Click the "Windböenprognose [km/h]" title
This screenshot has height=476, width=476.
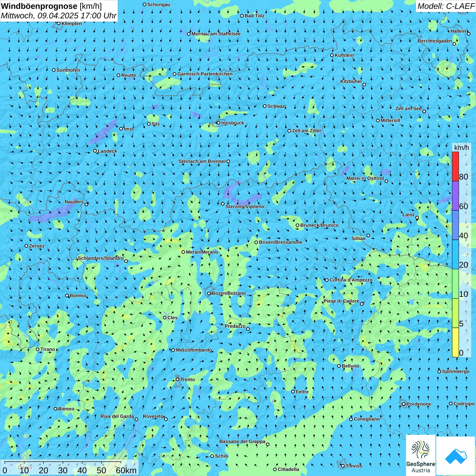[51, 6]
